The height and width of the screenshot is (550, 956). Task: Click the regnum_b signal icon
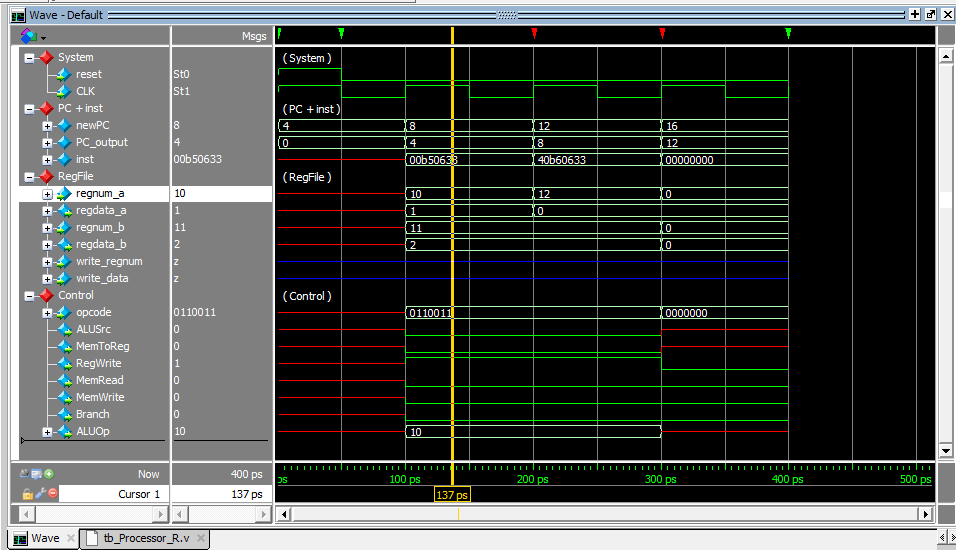(64, 227)
